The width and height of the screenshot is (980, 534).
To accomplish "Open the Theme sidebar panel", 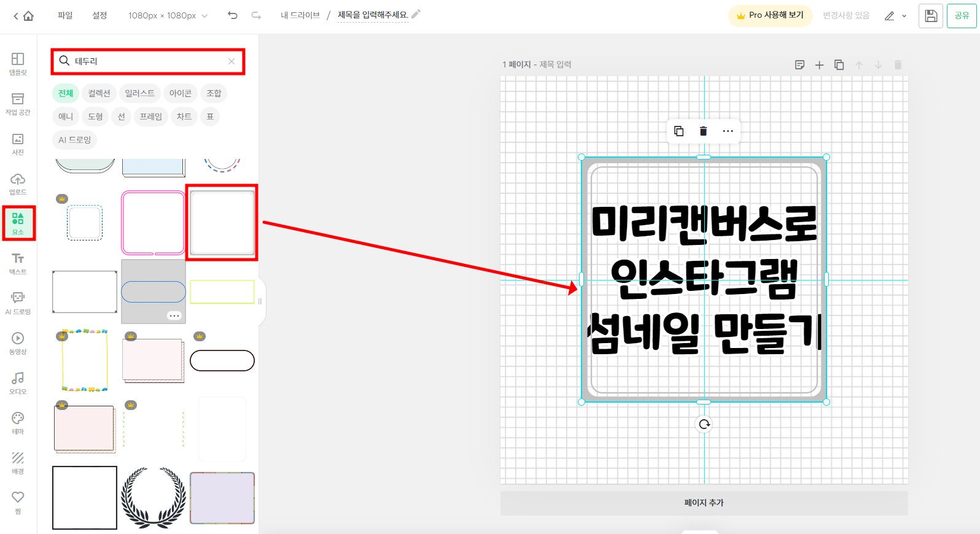I will pyautogui.click(x=18, y=423).
